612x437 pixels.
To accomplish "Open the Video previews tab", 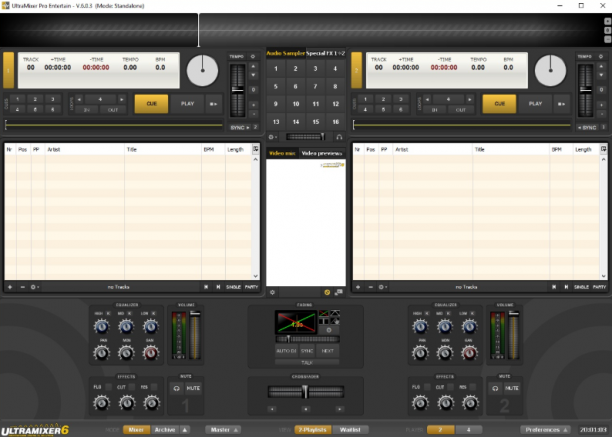I will coord(322,153).
